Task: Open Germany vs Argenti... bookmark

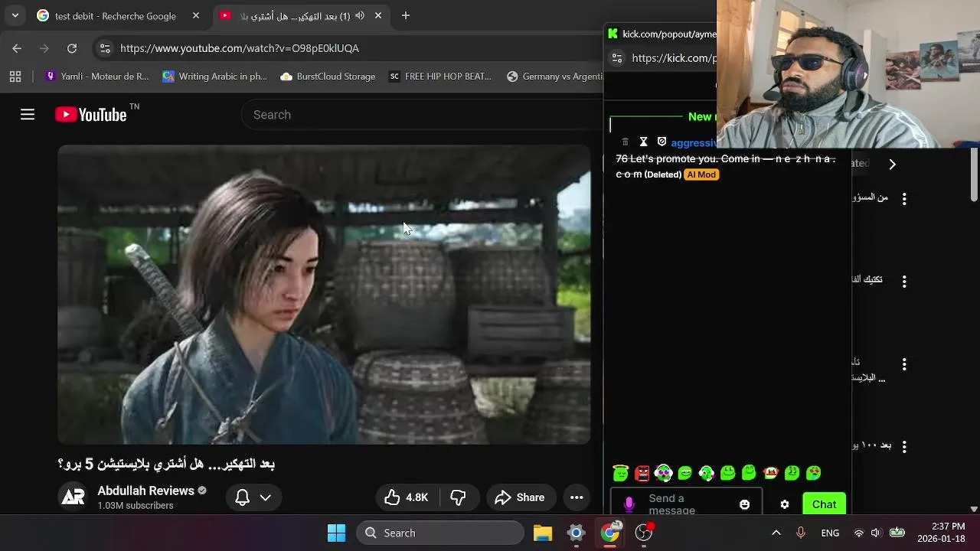Action: click(x=554, y=77)
